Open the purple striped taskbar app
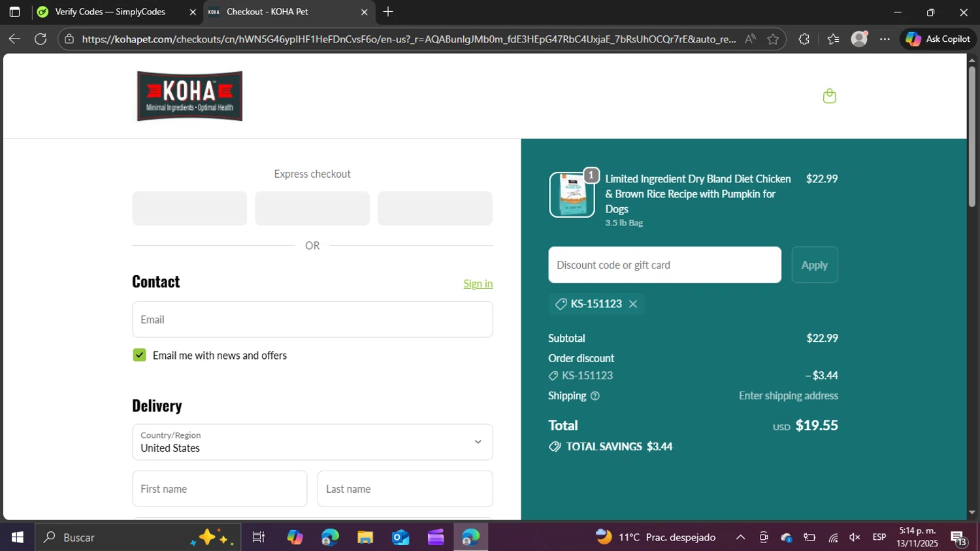The image size is (980, 551). point(436,537)
